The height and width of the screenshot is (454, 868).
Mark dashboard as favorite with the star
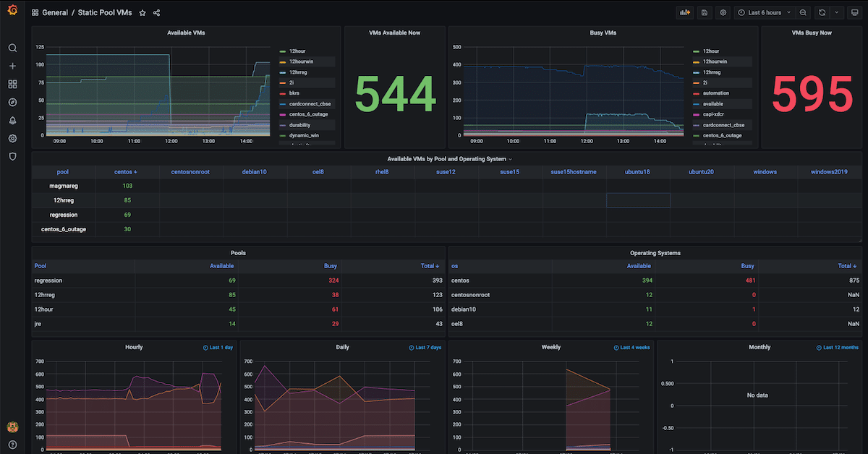142,13
